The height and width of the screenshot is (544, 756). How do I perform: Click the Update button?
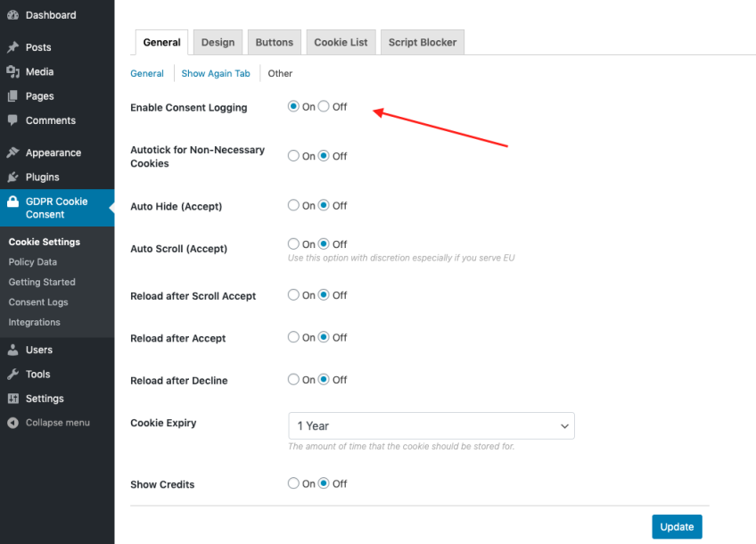tap(677, 526)
